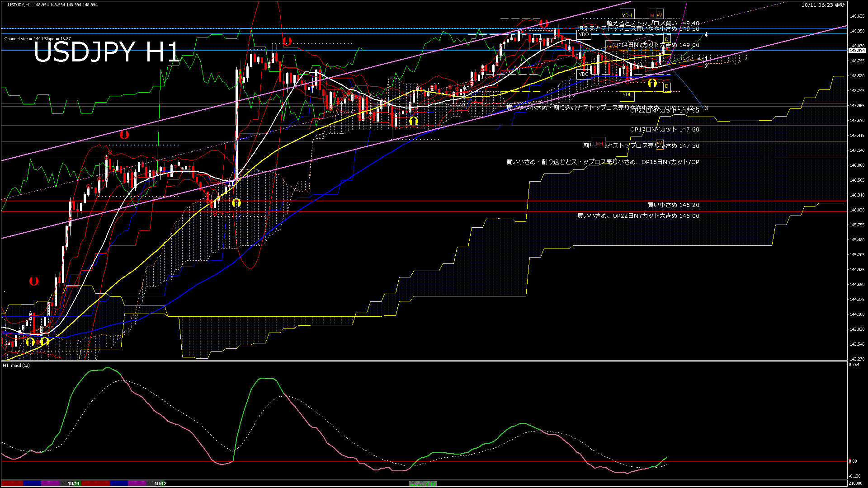This screenshot has width=868, height=488.
Task: Select label OP22日NYカット 147.95
Action: point(665,111)
